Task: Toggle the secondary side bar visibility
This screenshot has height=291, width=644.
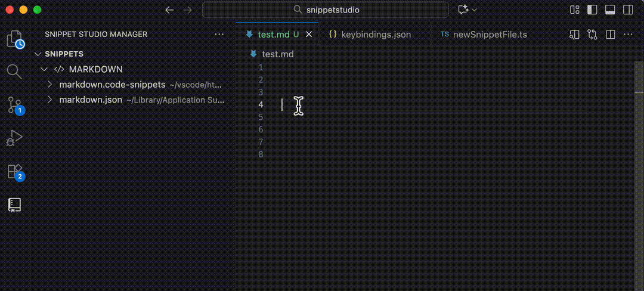Action: point(628,10)
